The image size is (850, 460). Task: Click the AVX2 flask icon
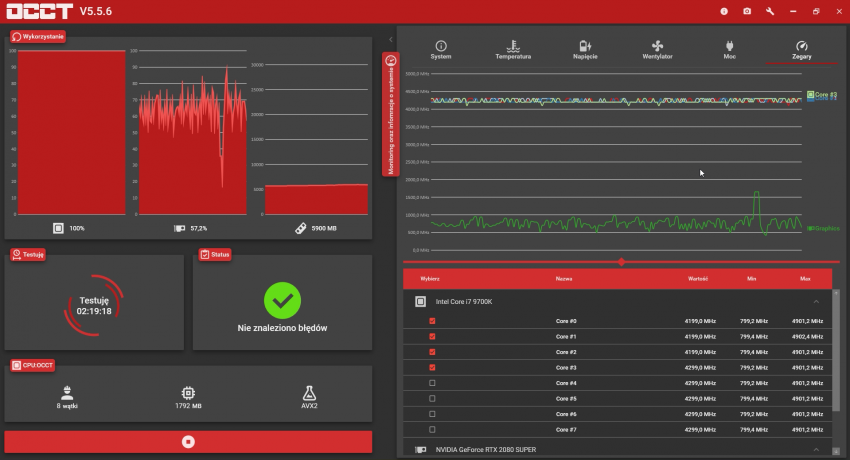pos(309,392)
